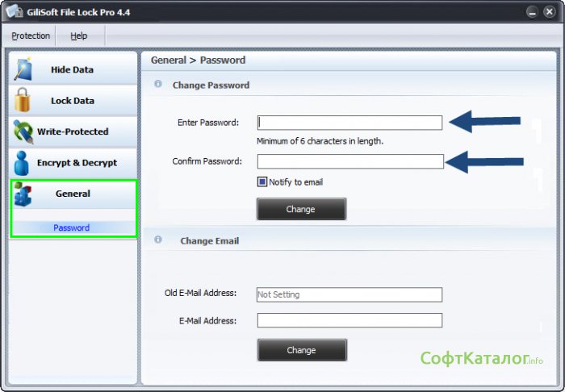
Task: Minimize the File Lock Pro window
Action: coord(532,12)
